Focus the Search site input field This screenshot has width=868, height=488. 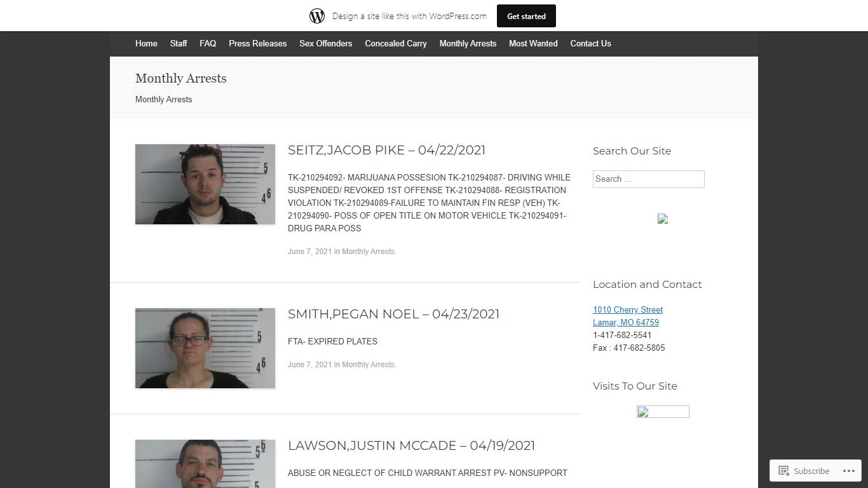[x=649, y=179]
